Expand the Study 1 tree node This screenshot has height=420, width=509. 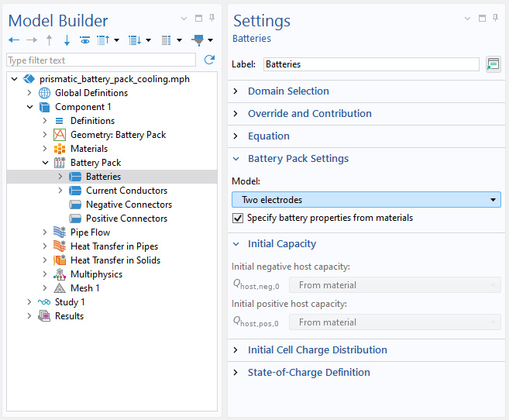29,302
